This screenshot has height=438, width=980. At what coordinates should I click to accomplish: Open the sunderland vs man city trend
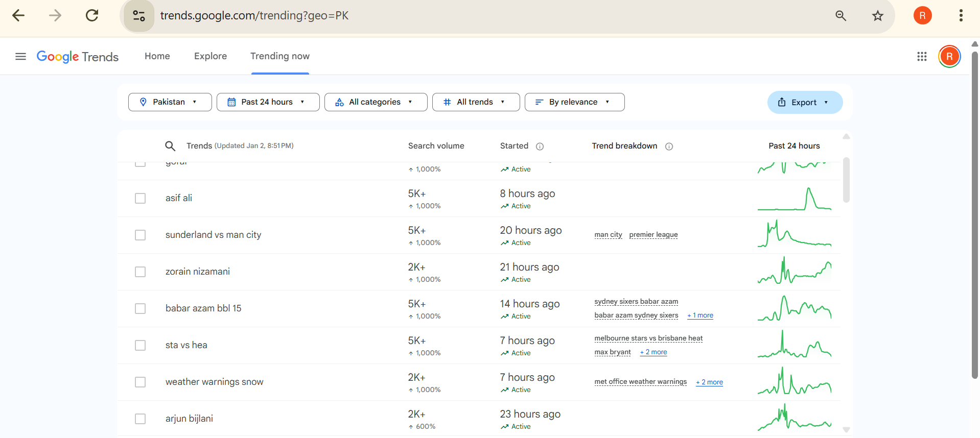213,235
